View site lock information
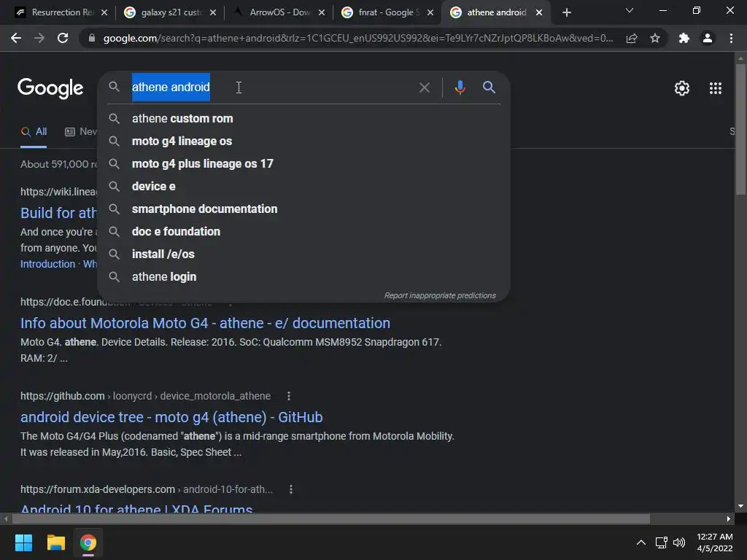 [x=92, y=38]
